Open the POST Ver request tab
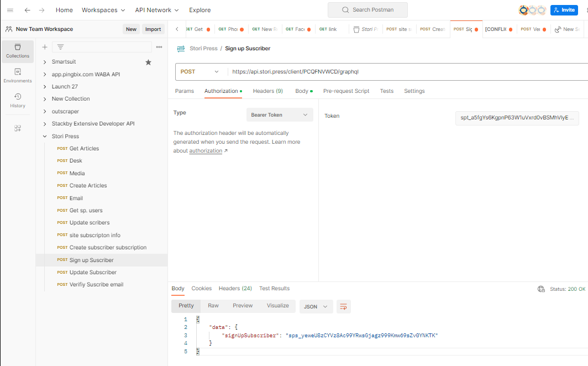 533,29
